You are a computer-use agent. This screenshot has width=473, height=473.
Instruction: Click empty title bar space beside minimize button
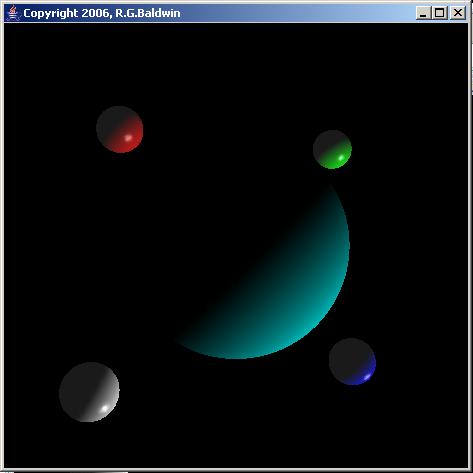300,13
